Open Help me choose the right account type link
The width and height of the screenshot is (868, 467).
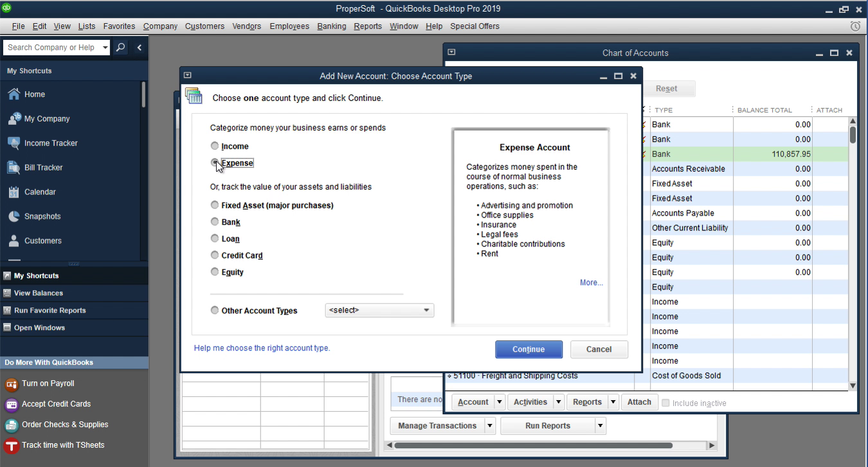tap(262, 348)
